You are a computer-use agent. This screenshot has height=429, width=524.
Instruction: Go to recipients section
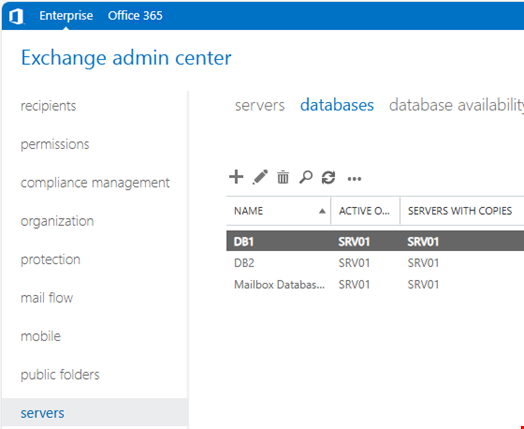pyautogui.click(x=48, y=106)
